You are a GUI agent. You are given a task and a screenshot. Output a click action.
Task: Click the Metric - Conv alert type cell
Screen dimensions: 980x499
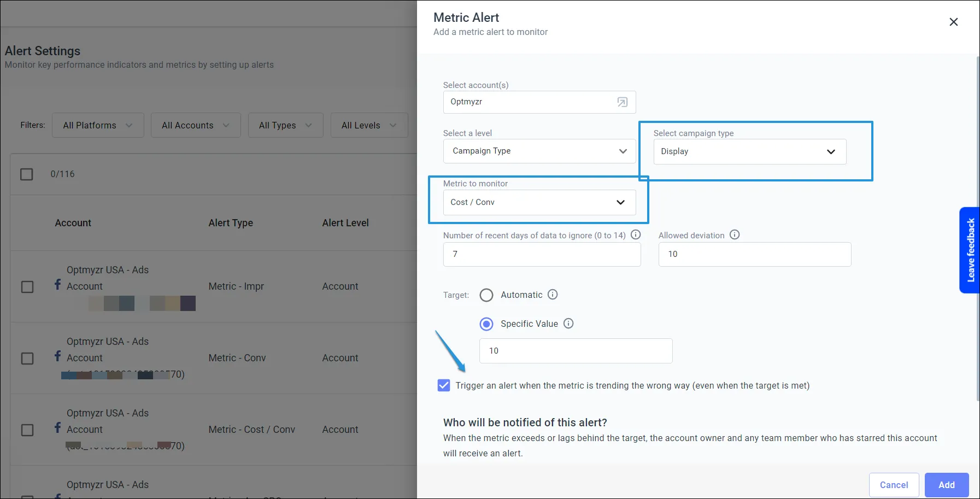(x=237, y=358)
